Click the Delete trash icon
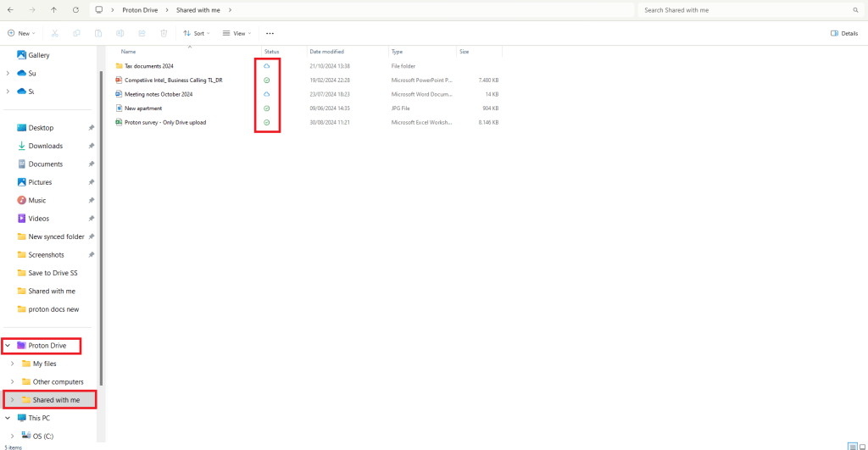 164,33
